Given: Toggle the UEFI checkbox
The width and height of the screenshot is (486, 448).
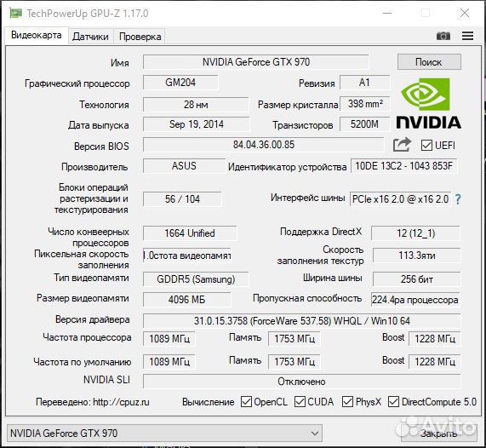Looking at the screenshot, I should [426, 145].
